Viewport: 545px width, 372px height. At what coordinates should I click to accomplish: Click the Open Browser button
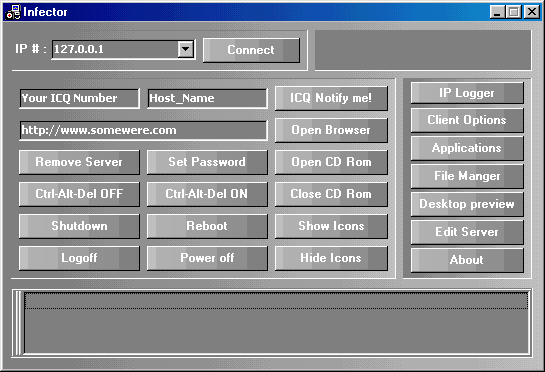pos(331,130)
